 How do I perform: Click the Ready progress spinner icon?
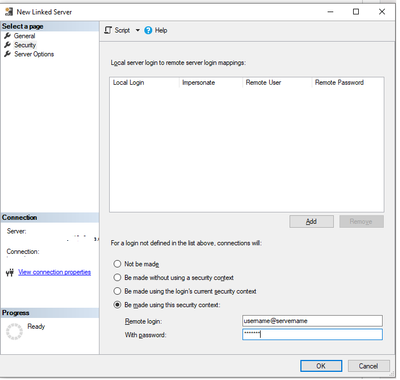tap(14, 332)
